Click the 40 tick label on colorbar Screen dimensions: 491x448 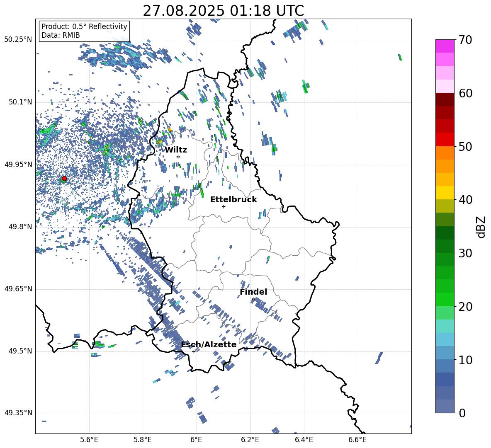pos(465,200)
